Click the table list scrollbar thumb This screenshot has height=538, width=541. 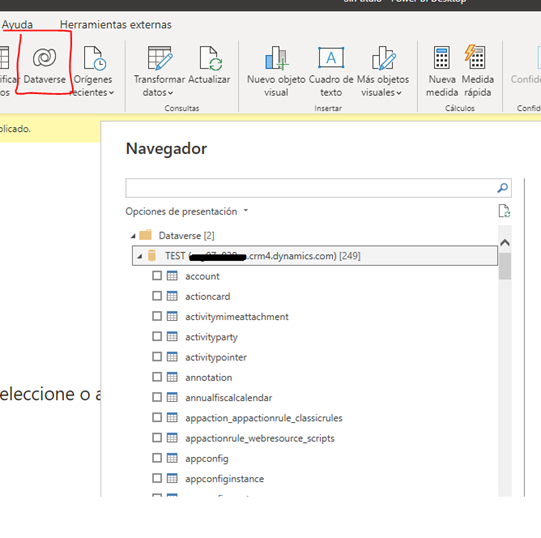[505, 266]
